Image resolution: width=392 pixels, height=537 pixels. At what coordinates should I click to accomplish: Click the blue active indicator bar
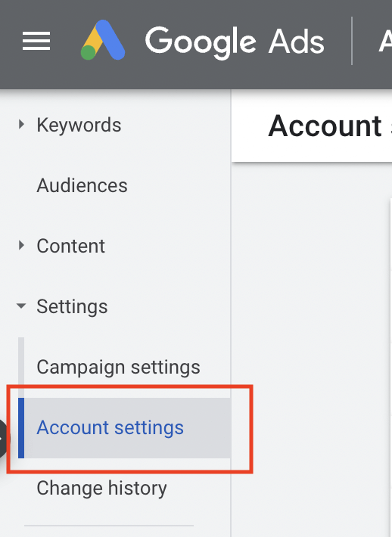(21, 428)
